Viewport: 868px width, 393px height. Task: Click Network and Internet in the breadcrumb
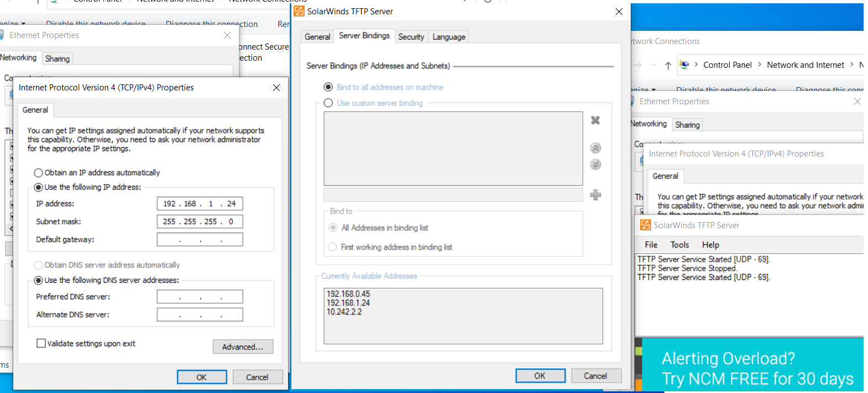click(806, 65)
